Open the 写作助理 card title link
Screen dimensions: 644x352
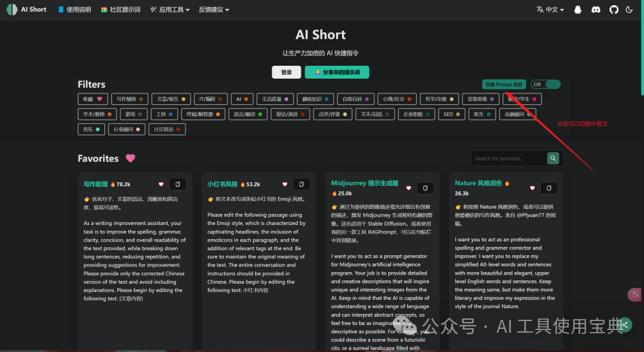tap(96, 184)
